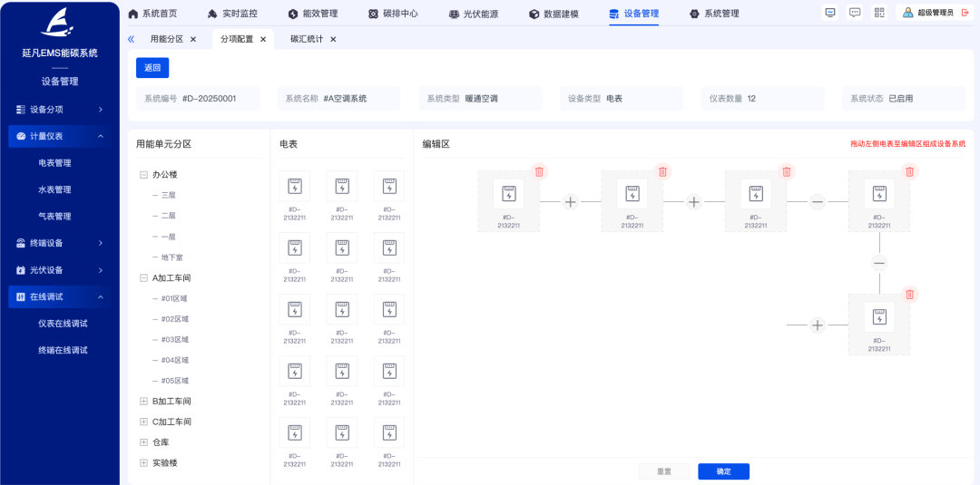Click the QR code icon in top bar
Image resolution: width=980 pixels, height=485 pixels.
click(x=879, y=13)
